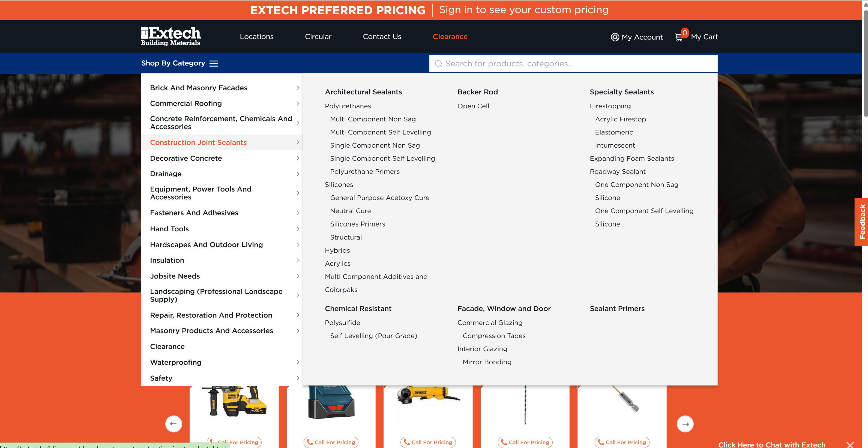Image resolution: width=868 pixels, height=448 pixels.
Task: Click the Extech Building Materials logo
Action: (x=170, y=36)
